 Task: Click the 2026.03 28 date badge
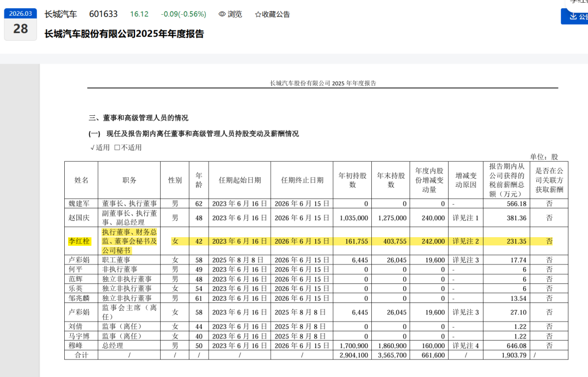tap(21, 24)
